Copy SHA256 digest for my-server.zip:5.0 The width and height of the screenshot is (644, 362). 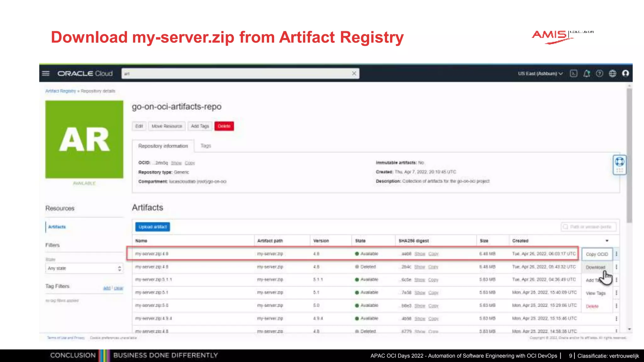(x=433, y=306)
